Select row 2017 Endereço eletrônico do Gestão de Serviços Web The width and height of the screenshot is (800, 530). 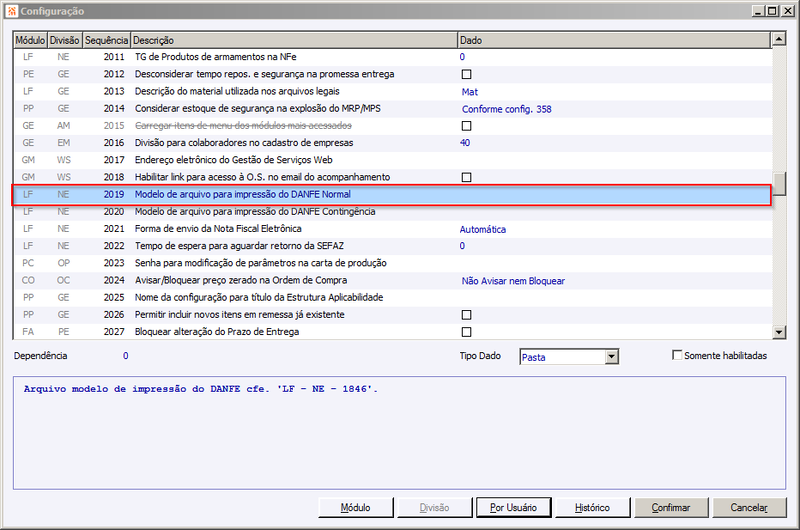(x=392, y=160)
